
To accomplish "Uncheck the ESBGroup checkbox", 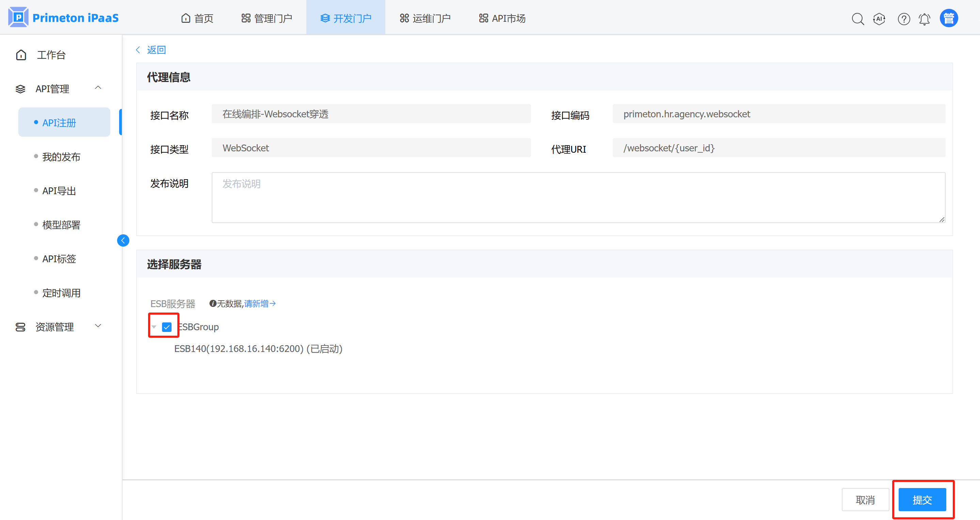I will tap(167, 327).
